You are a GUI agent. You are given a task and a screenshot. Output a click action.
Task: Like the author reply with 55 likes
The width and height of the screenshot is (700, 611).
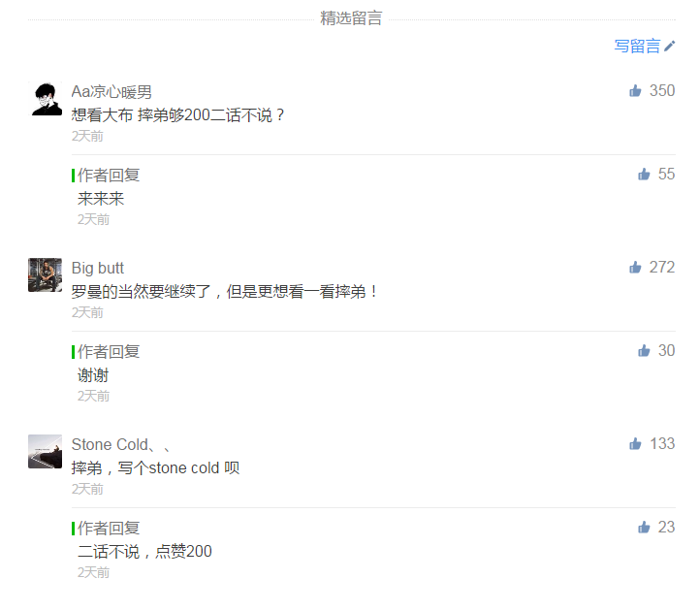click(x=644, y=175)
